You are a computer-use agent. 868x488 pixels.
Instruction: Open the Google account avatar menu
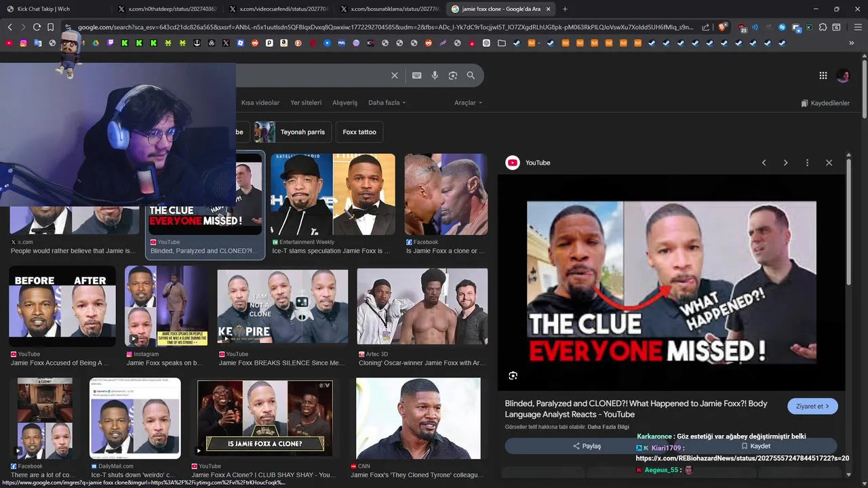[x=843, y=76]
